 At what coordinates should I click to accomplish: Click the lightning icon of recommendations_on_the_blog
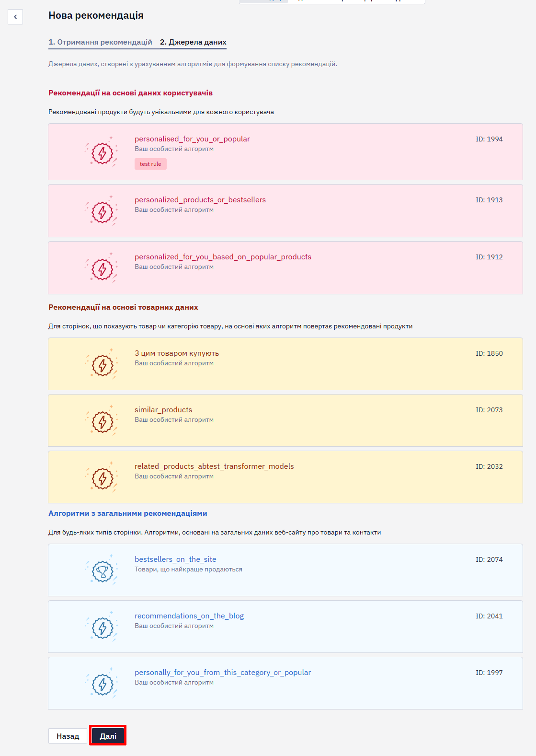pyautogui.click(x=102, y=627)
